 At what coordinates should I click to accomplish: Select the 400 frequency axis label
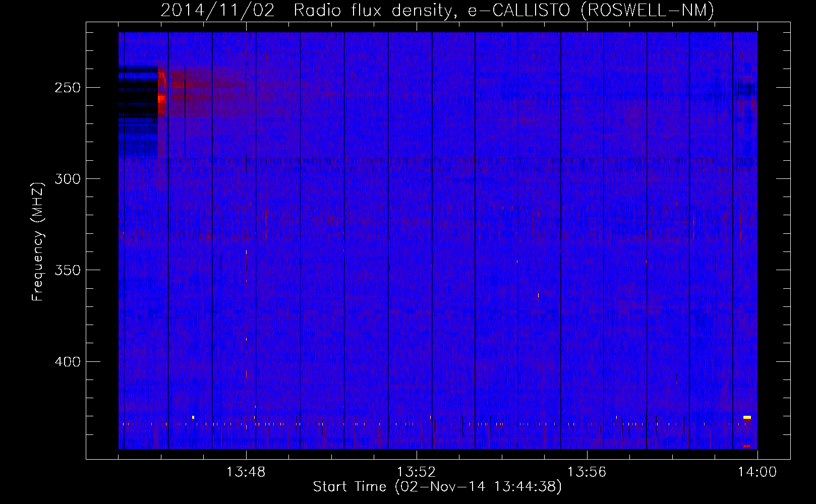point(67,362)
